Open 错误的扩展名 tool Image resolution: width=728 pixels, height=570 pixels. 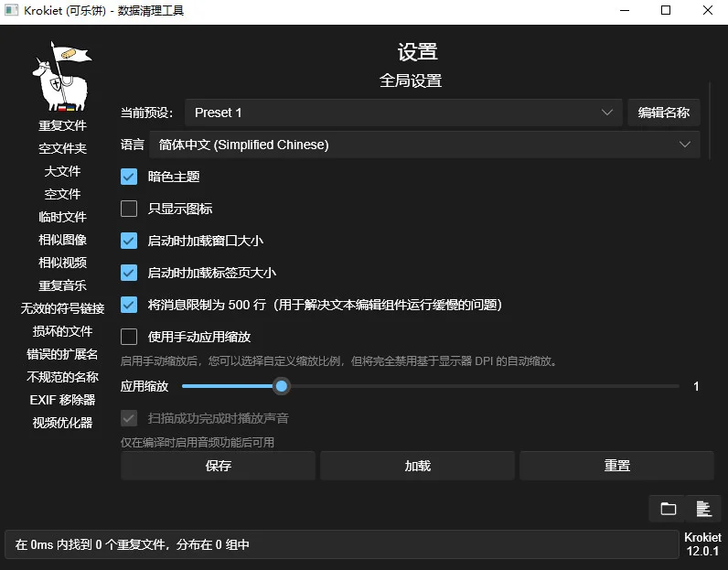(62, 354)
